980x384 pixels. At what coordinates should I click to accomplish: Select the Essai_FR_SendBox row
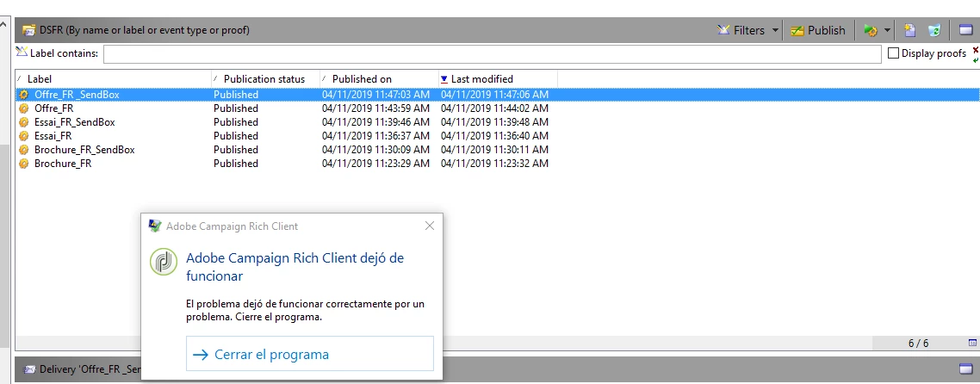tap(498, 122)
